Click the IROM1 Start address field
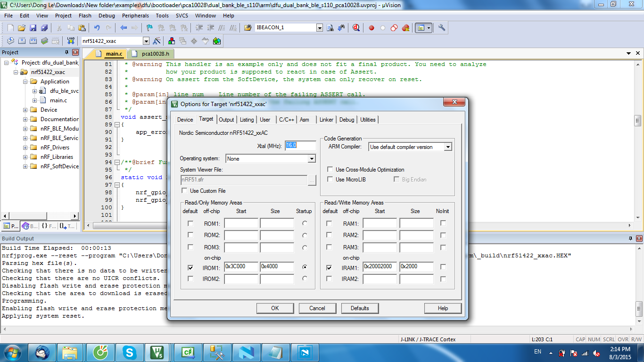Viewport: 644px width, 362px height. pyautogui.click(x=241, y=267)
